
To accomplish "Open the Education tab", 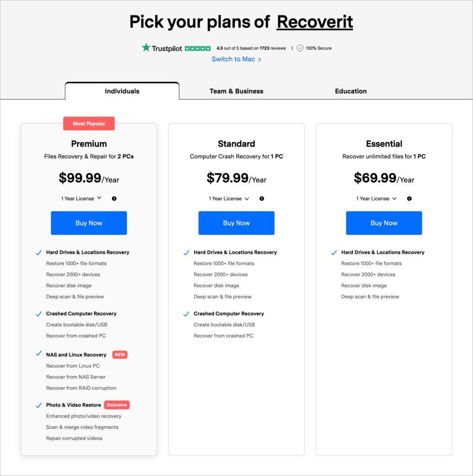I will 351,91.
